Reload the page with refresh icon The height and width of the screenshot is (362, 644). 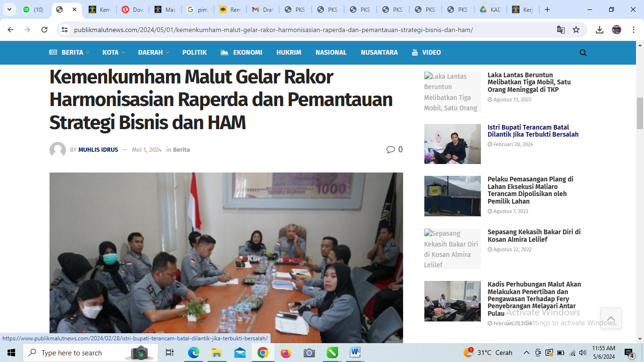coord(44,30)
